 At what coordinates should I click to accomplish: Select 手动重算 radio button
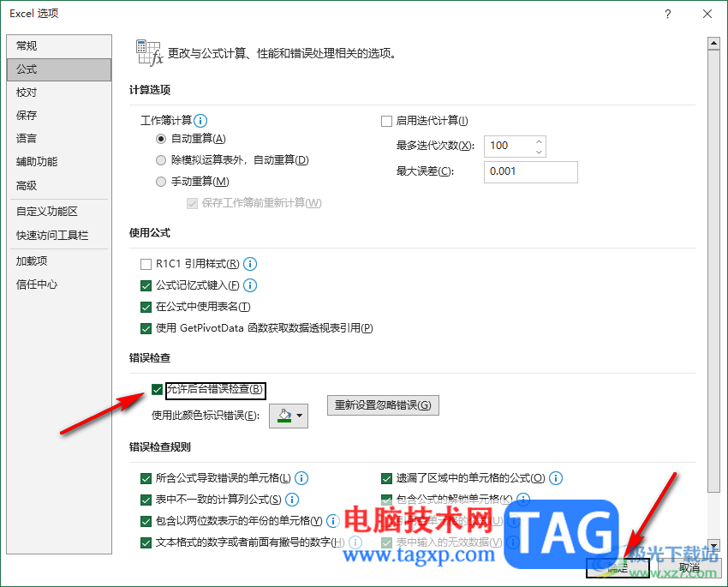(x=161, y=182)
